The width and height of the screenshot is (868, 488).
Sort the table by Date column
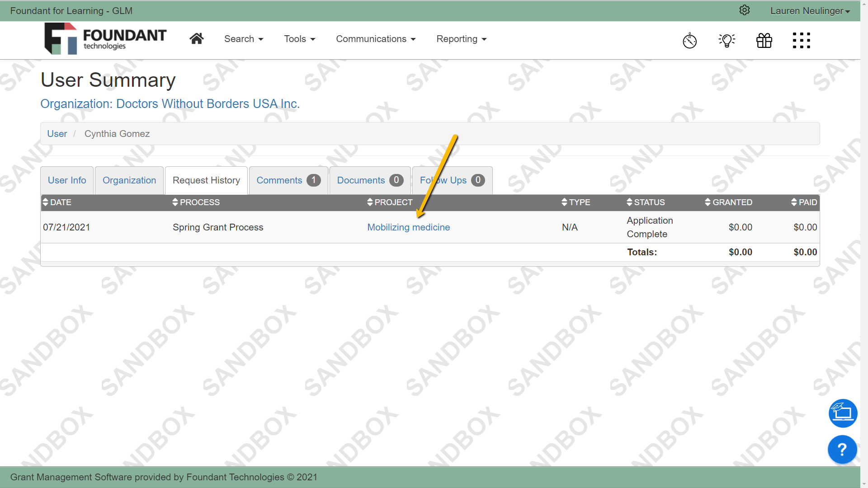click(57, 202)
